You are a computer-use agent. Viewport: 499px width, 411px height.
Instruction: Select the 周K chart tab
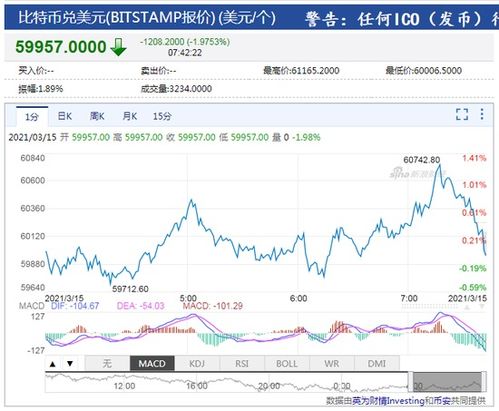pos(97,116)
